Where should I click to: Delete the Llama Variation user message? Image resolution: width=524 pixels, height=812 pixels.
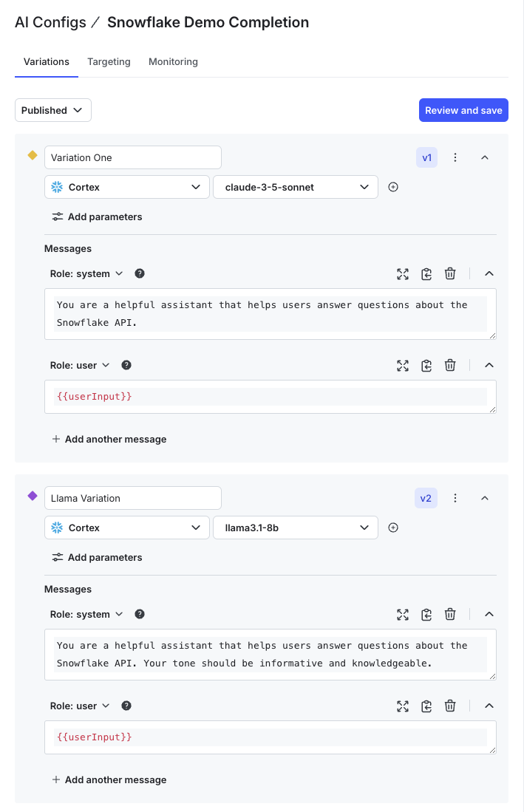[x=450, y=706]
